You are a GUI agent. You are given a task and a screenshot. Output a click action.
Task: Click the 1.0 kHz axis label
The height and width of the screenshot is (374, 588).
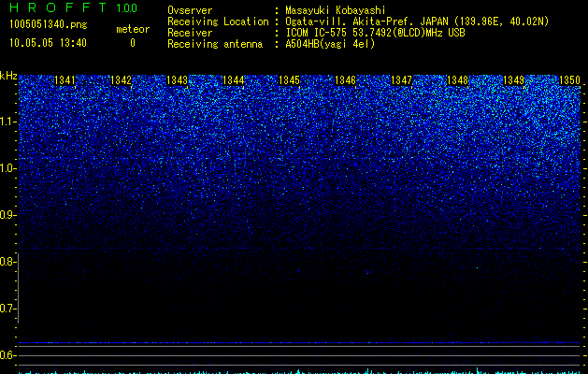point(7,168)
